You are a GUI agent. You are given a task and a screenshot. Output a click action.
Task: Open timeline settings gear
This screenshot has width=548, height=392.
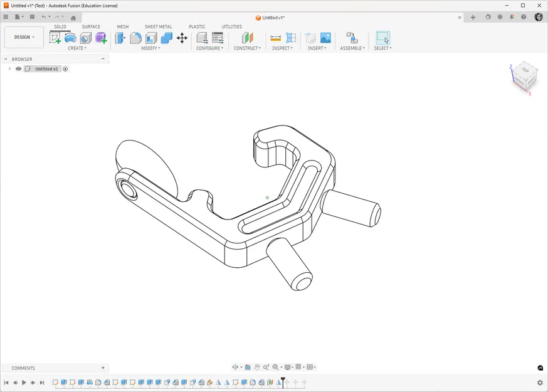pyautogui.click(x=540, y=383)
